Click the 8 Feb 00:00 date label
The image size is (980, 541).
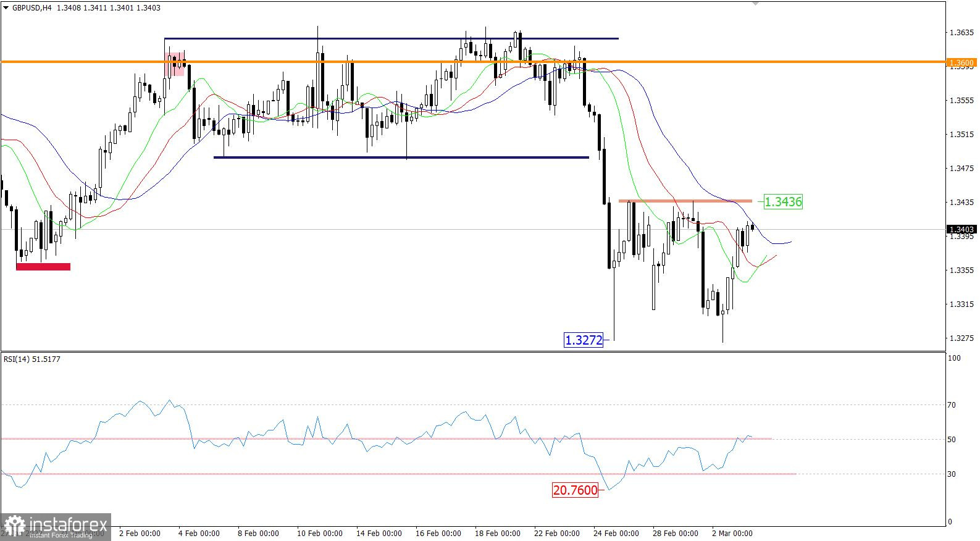tap(258, 534)
